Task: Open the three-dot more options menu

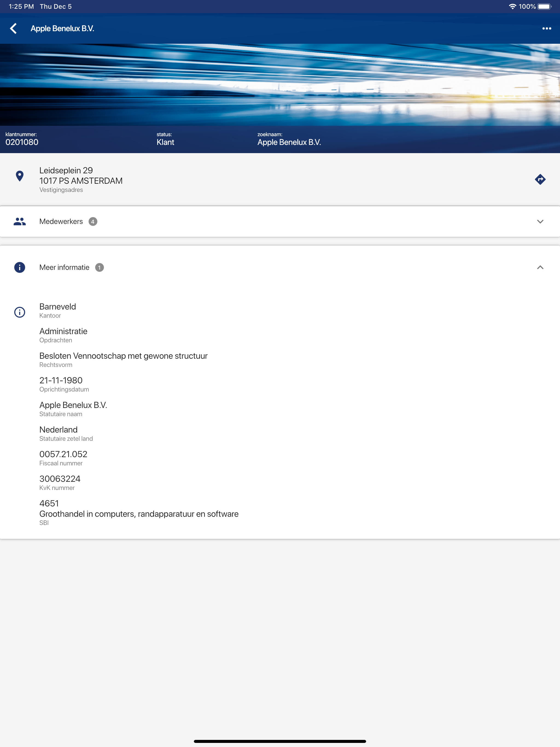Action: pyautogui.click(x=547, y=28)
